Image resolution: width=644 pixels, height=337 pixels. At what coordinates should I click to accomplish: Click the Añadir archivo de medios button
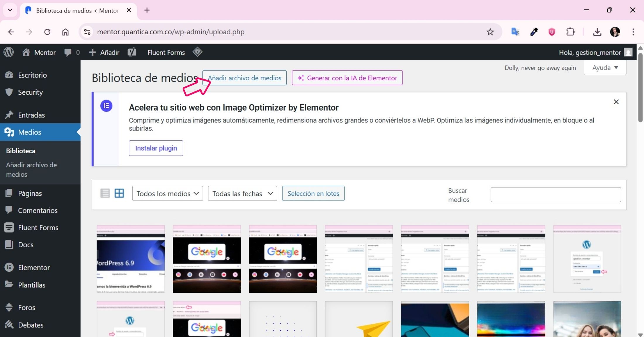244,78
